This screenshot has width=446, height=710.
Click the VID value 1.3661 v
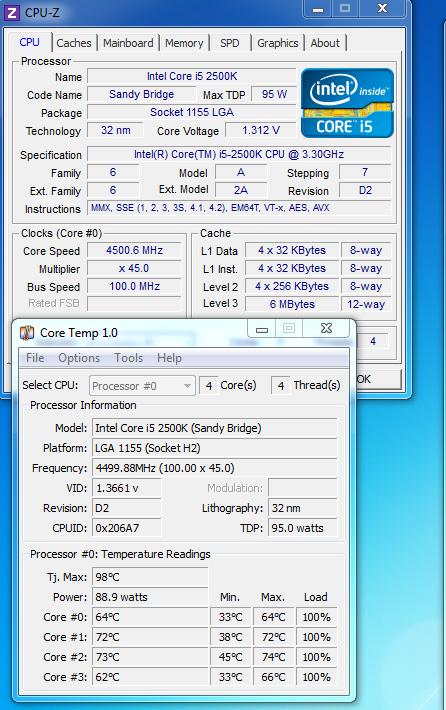click(127, 488)
